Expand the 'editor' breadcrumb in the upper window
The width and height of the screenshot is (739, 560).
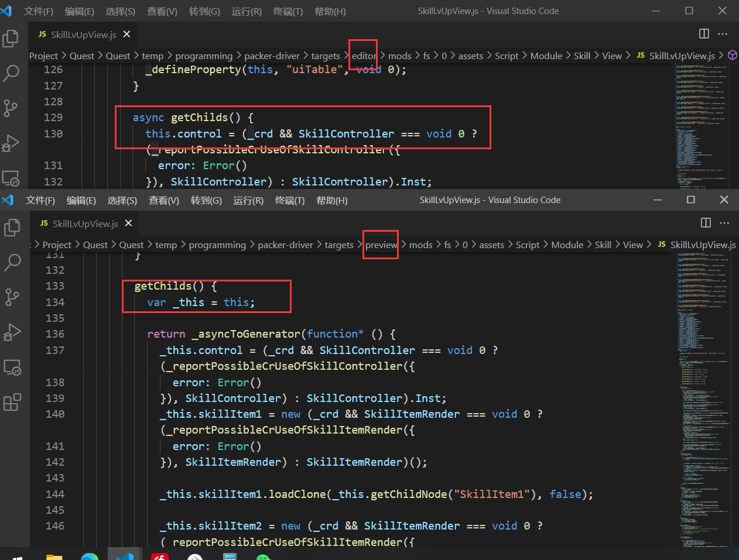pyautogui.click(x=364, y=56)
